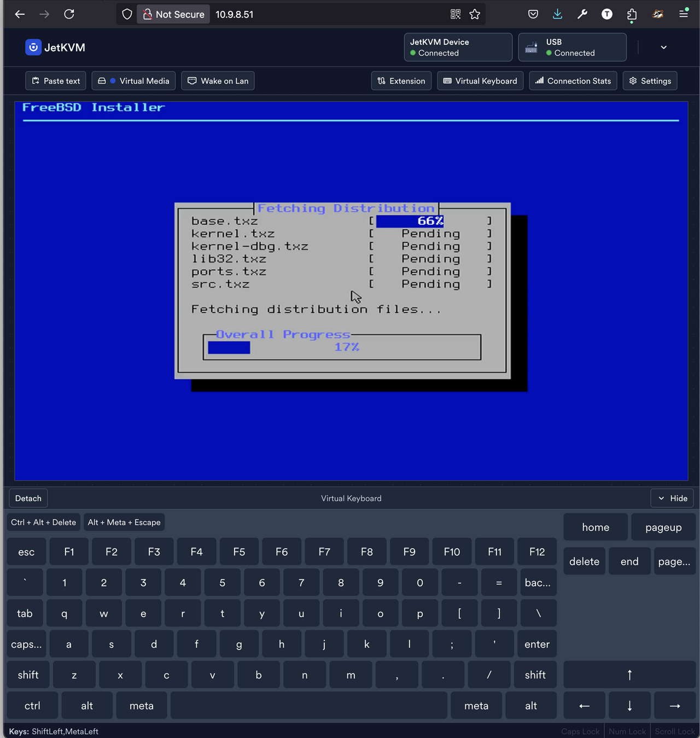Expand the header chevron dropdown
The width and height of the screenshot is (700, 738).
pyautogui.click(x=663, y=48)
